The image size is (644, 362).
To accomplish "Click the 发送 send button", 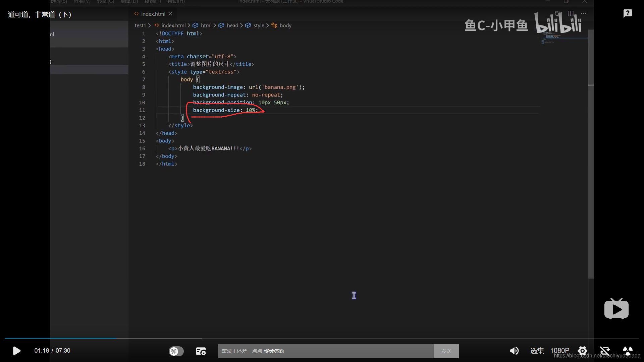I will (446, 351).
